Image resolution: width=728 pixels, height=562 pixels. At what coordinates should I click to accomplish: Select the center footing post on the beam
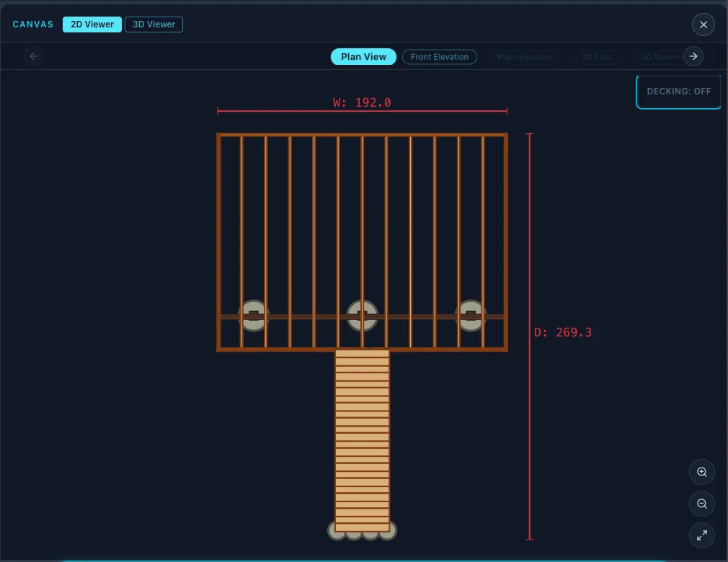tap(362, 316)
